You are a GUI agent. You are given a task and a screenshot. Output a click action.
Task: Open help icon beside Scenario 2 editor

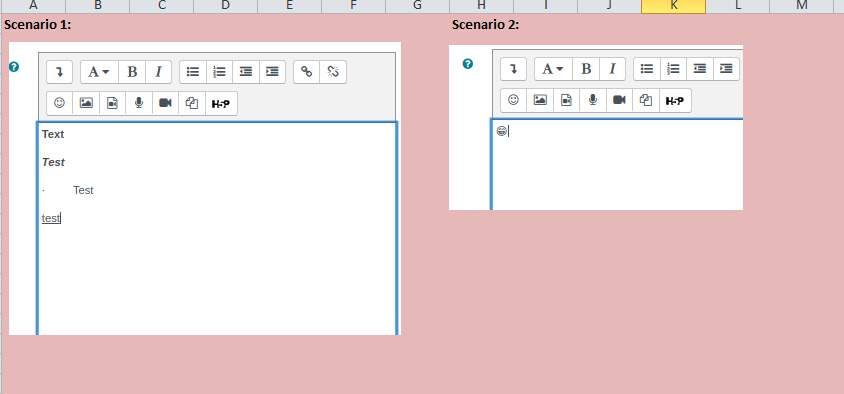(x=468, y=64)
